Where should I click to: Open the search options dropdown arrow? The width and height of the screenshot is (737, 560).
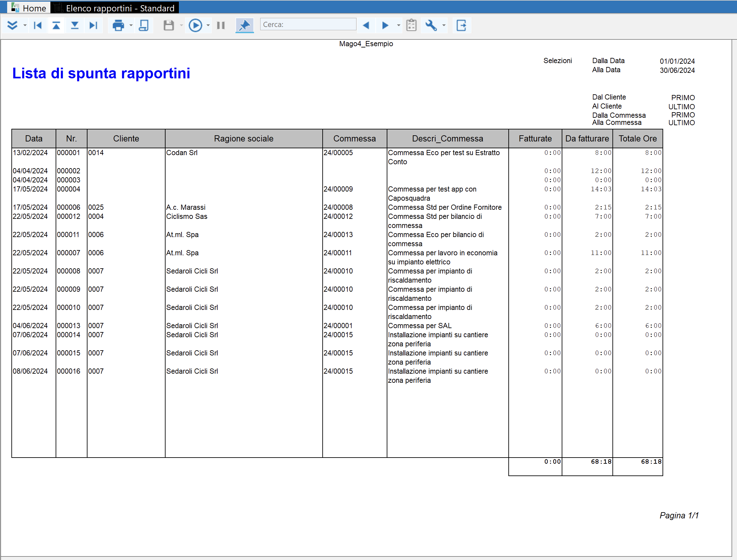(398, 25)
